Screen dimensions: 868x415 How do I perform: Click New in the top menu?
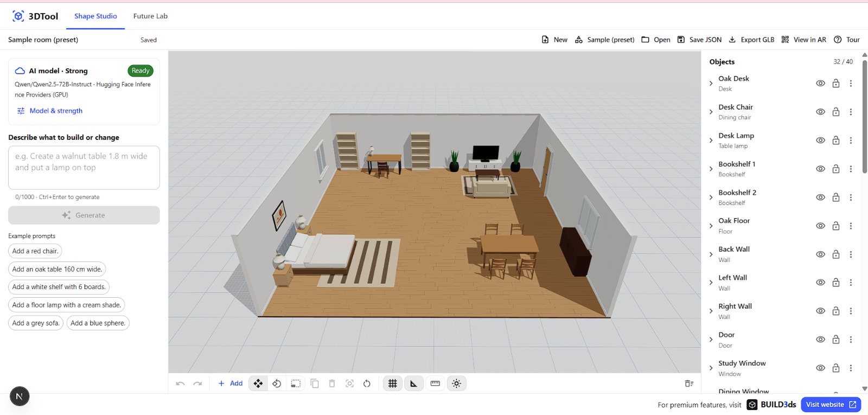coord(554,40)
